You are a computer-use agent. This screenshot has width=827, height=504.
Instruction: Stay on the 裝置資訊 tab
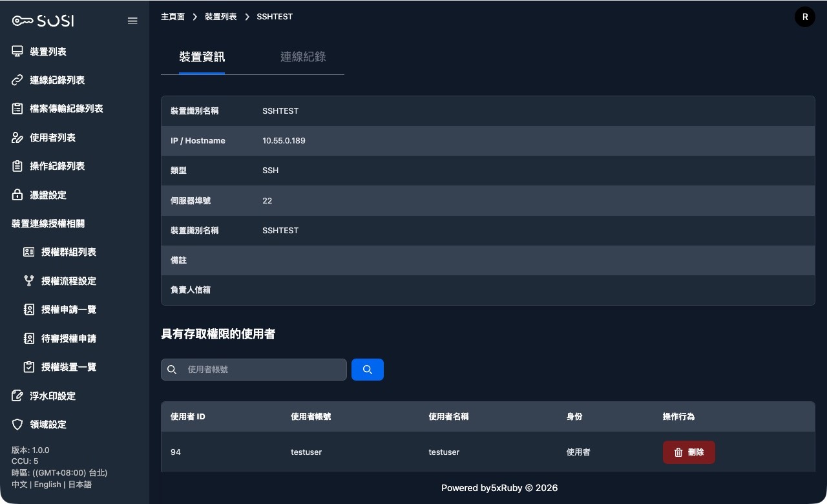(202, 57)
